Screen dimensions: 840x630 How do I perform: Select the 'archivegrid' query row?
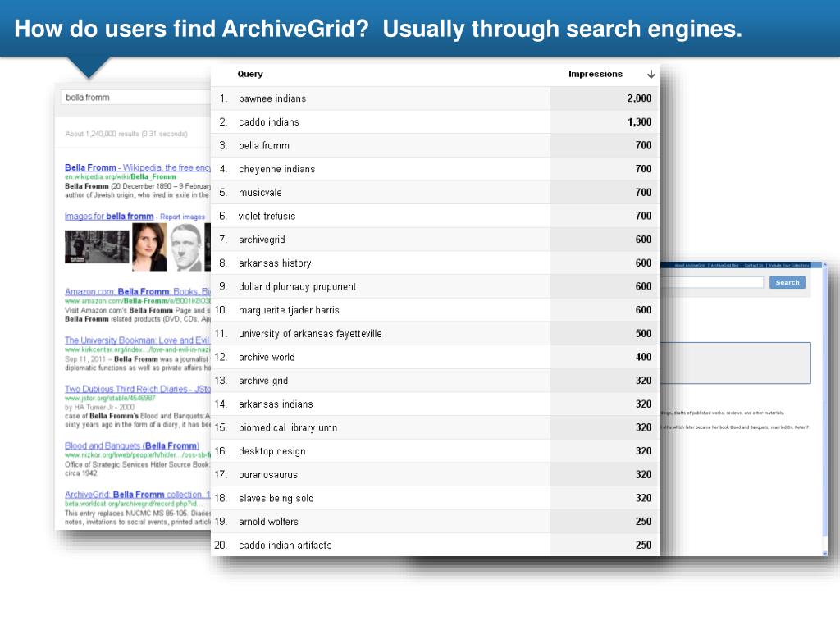pos(435,240)
